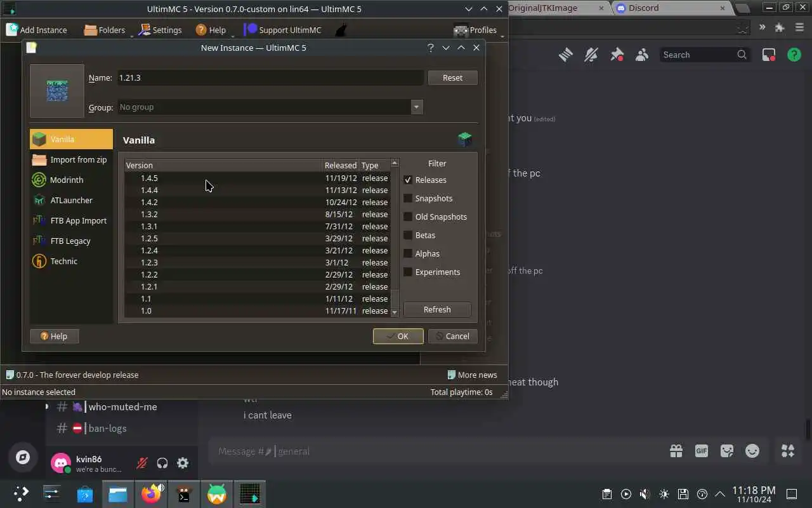The height and width of the screenshot is (508, 812).
Task: Click the dialog titlebar question mark icon
Action: pyautogui.click(x=431, y=48)
